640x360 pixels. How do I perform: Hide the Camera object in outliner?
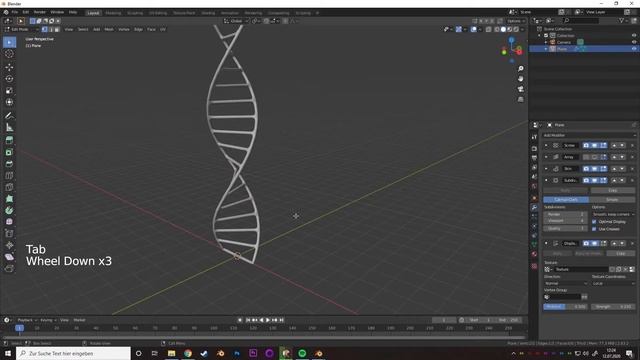634,42
